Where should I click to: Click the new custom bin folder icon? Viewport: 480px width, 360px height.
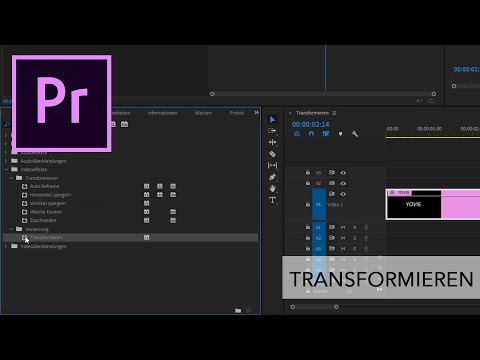(238, 310)
